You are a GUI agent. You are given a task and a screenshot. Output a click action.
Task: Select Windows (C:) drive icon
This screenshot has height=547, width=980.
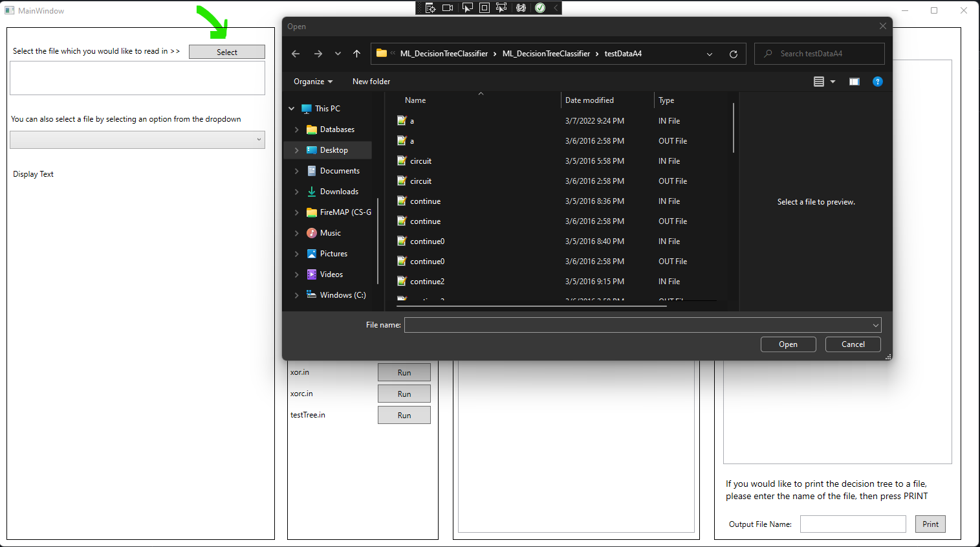(x=312, y=295)
